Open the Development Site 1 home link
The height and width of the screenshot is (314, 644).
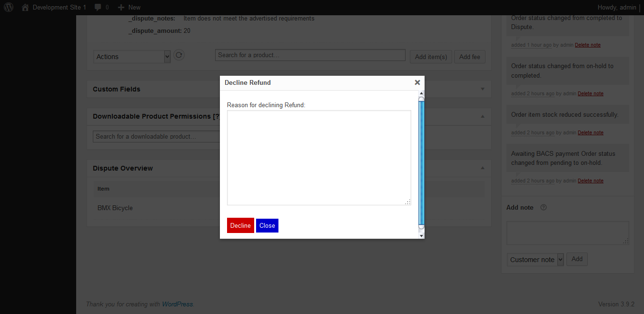pos(54,7)
